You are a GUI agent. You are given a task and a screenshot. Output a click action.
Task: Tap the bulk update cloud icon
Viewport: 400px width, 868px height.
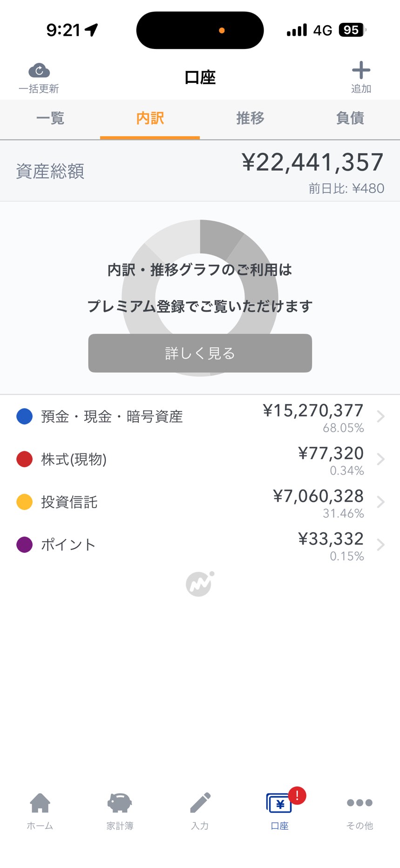[39, 71]
